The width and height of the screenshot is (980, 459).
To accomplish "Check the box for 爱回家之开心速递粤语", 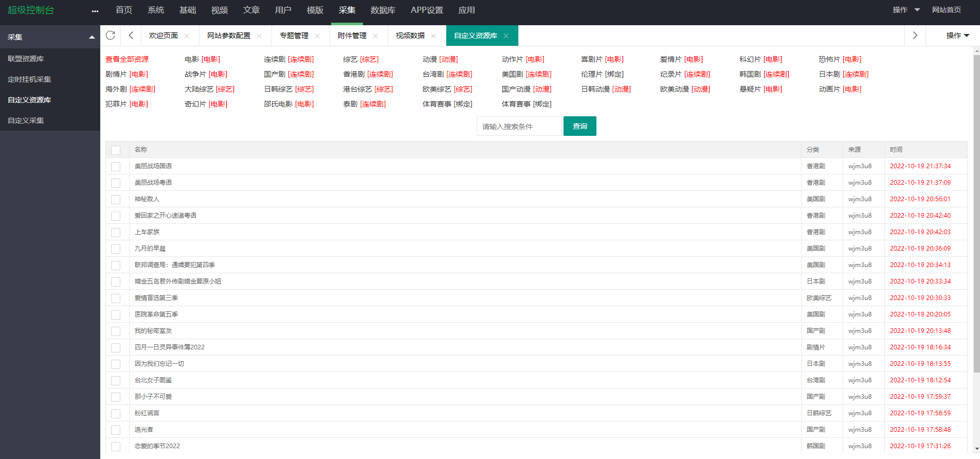I will (116, 216).
